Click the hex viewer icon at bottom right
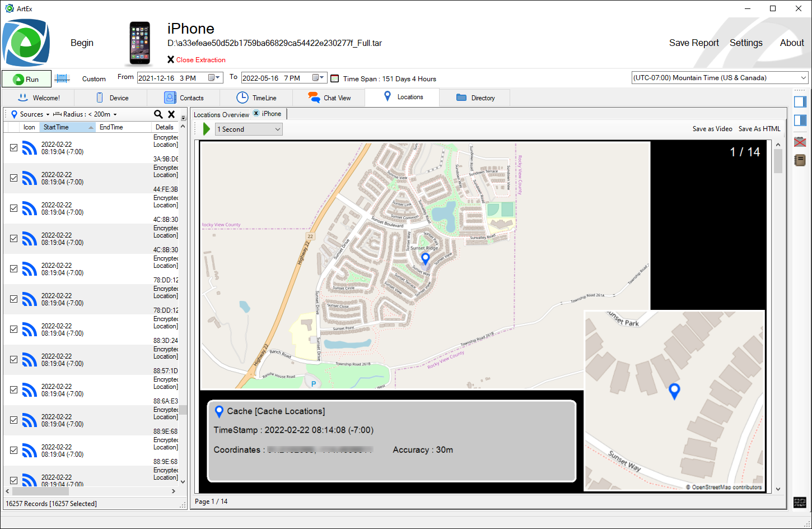The width and height of the screenshot is (812, 529). 800,502
